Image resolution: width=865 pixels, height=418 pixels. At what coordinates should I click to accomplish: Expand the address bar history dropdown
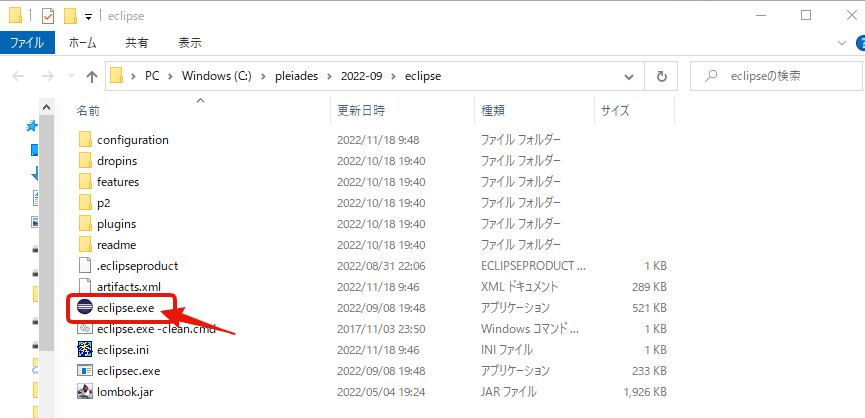[628, 77]
